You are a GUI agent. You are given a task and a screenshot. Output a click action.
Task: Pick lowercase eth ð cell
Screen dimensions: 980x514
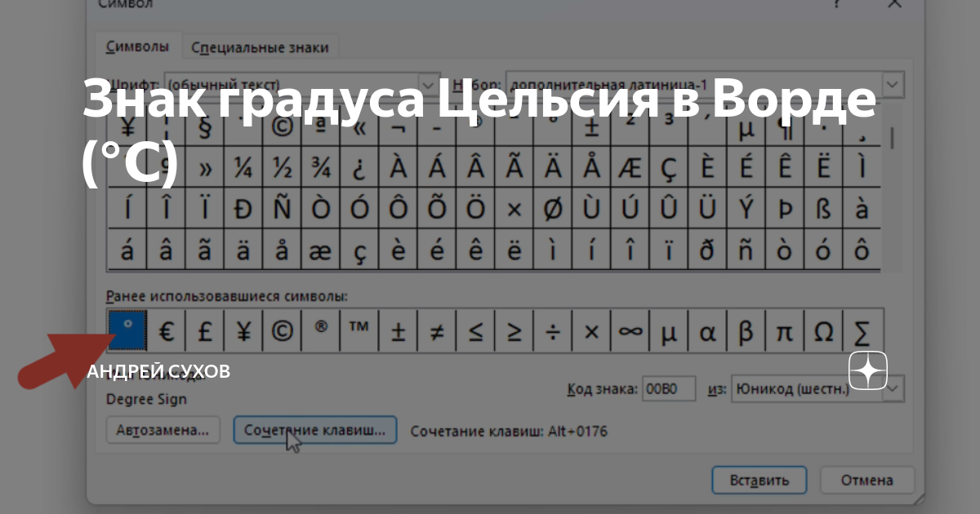tap(707, 250)
